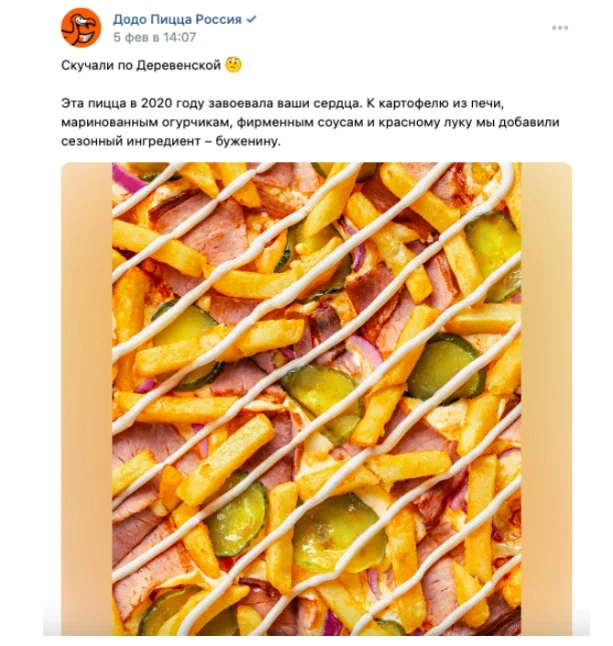Click the left blurred margin of the photo
The height and width of the screenshot is (646, 613).
86,398
